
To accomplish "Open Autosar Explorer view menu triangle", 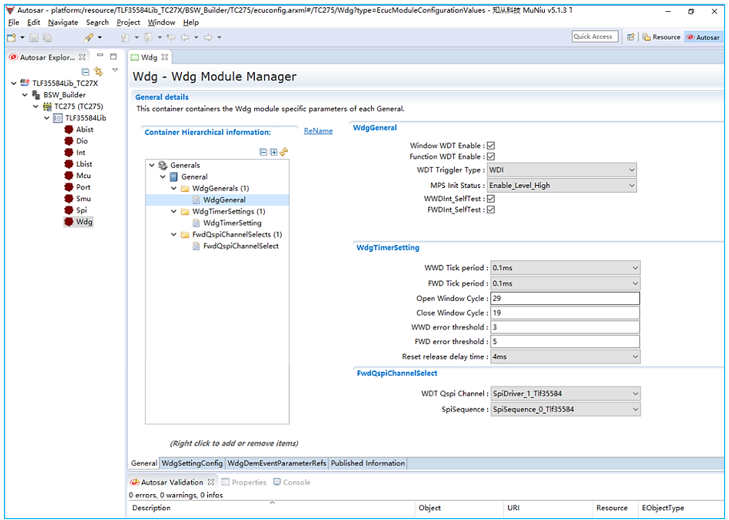I will 115,70.
